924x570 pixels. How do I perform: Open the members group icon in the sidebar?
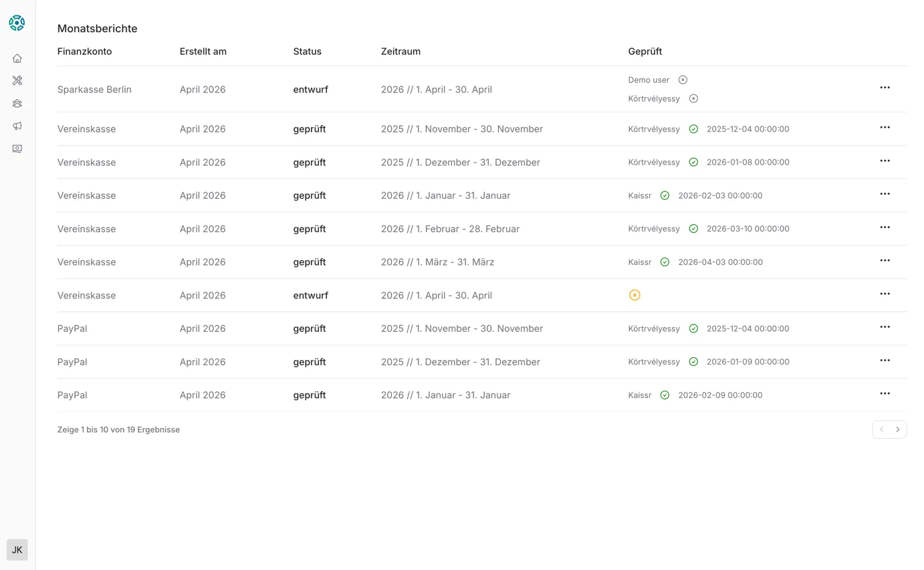17,103
